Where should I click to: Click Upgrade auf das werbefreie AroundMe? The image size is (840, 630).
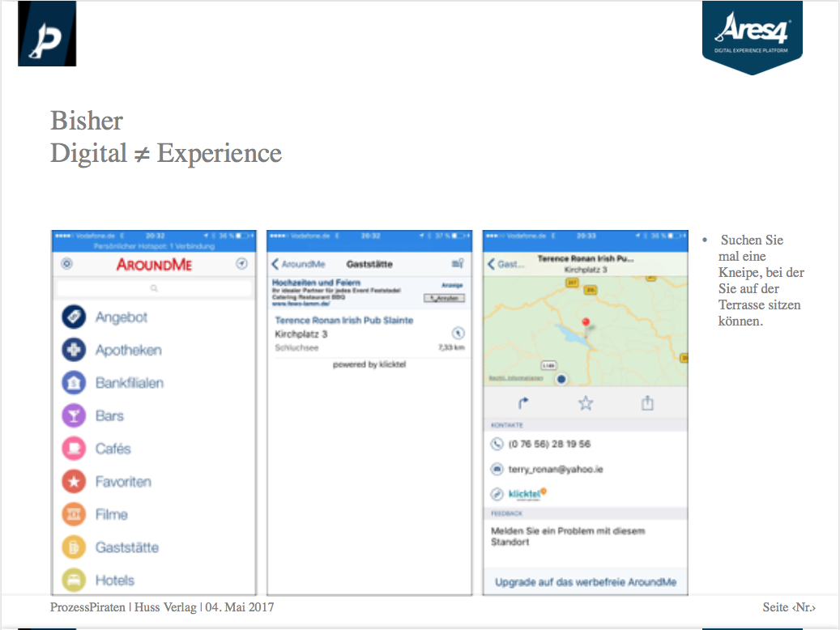point(586,581)
